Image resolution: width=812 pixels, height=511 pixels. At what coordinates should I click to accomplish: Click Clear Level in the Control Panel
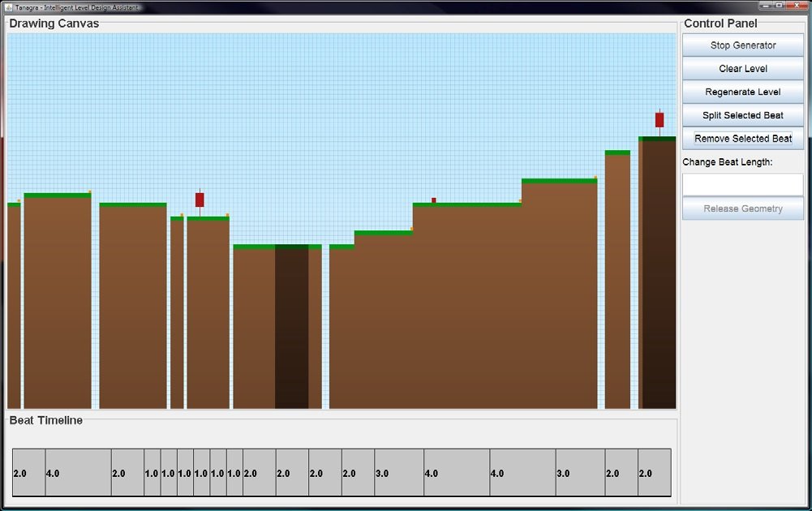click(x=742, y=68)
